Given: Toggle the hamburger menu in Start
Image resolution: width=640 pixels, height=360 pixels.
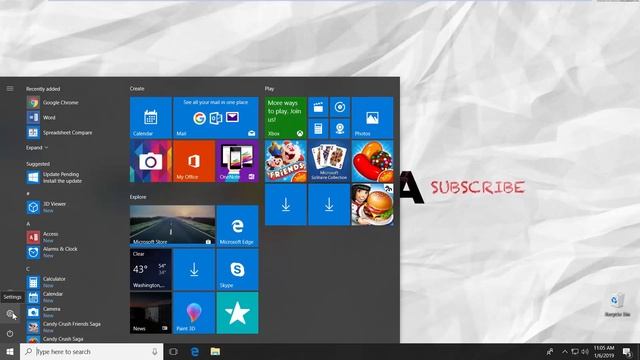Looking at the screenshot, I should (x=10, y=89).
